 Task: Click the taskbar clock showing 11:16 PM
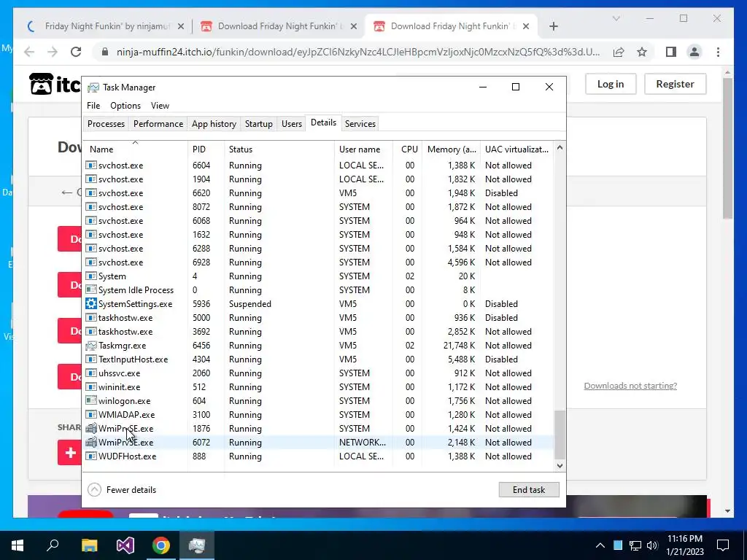[x=685, y=545]
